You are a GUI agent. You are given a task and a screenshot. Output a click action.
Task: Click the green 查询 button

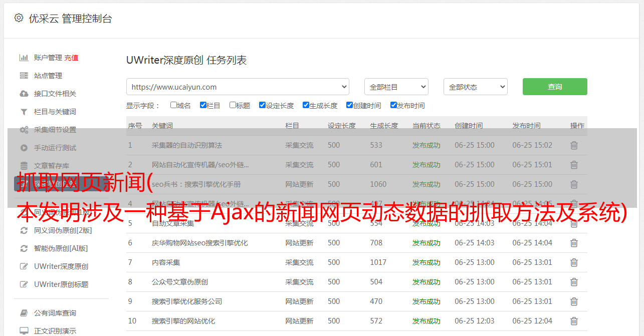[x=554, y=87]
